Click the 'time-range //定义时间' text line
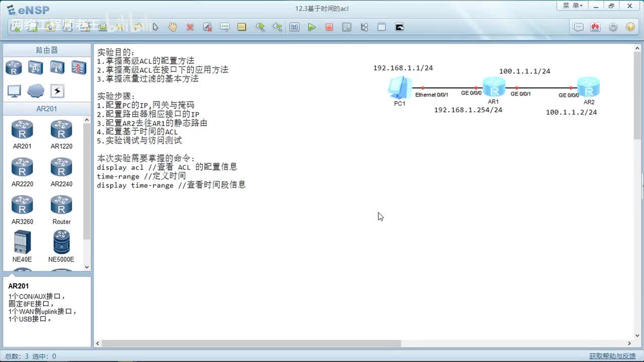This screenshot has width=644, height=362. [141, 176]
